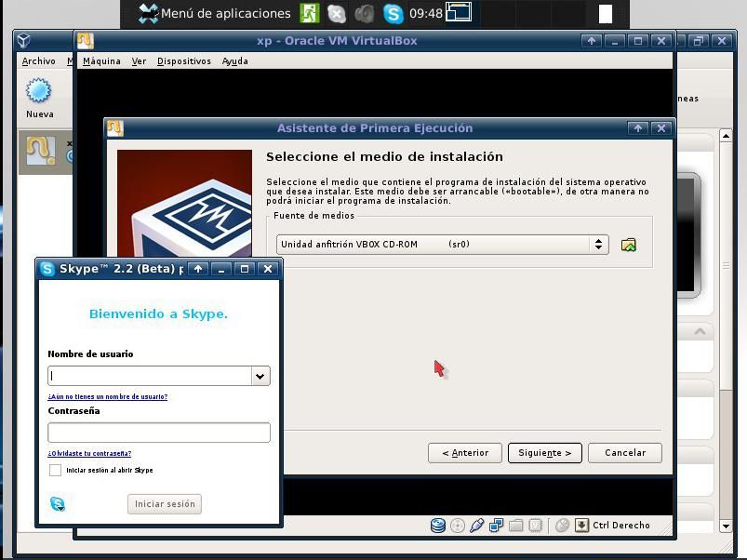Open the Dispositivos menu
The image size is (747, 560).
tap(184, 61)
